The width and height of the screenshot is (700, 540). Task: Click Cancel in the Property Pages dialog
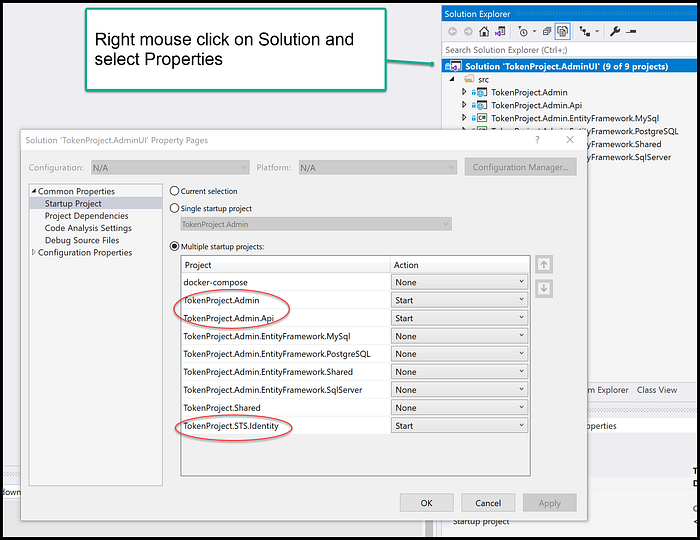coord(488,503)
